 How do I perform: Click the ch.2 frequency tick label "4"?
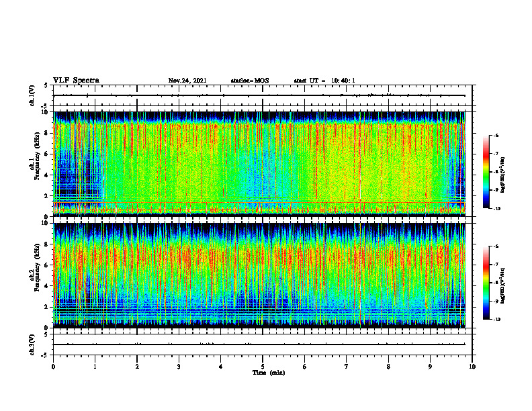tap(46, 286)
